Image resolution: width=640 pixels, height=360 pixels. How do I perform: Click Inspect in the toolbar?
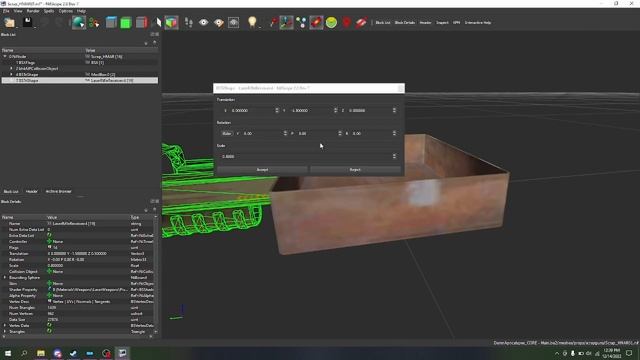coord(442,22)
